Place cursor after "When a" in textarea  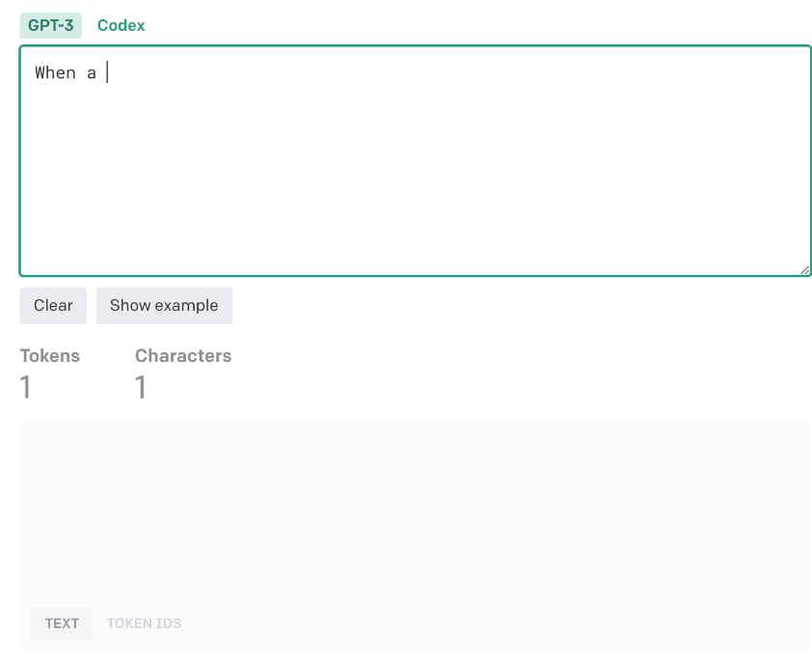104,72
